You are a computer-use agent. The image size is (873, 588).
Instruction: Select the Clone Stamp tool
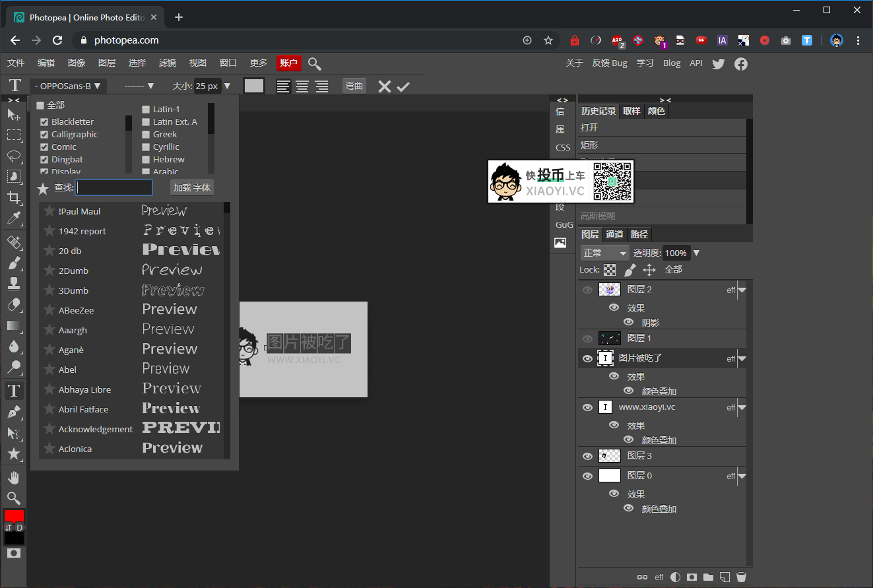[x=13, y=284]
